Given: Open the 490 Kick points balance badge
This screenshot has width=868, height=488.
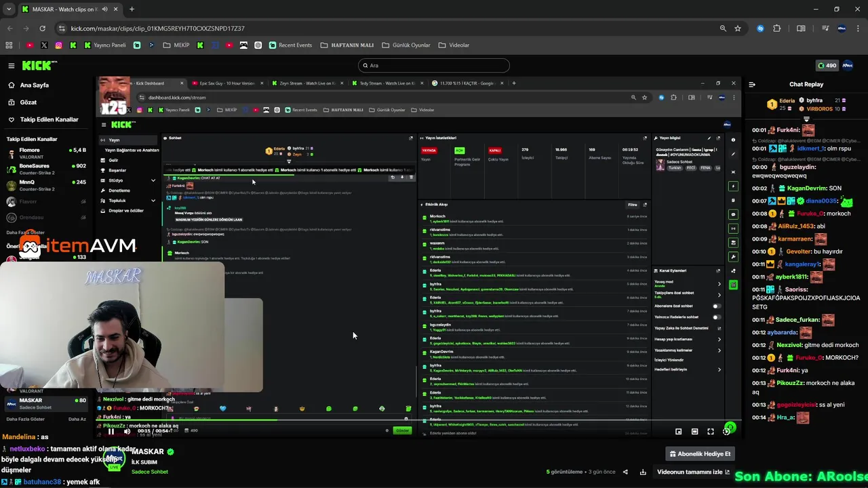Looking at the screenshot, I should [x=827, y=66].
